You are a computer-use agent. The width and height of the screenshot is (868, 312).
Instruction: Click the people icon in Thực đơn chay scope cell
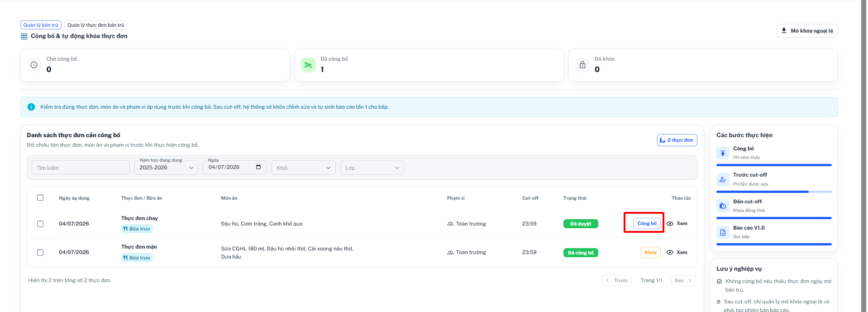450,224
